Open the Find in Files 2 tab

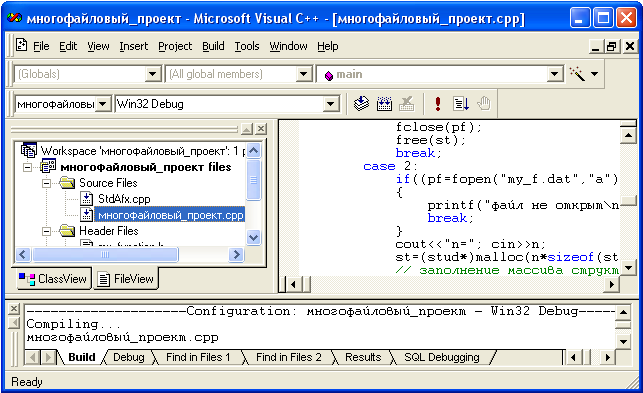coord(289,357)
